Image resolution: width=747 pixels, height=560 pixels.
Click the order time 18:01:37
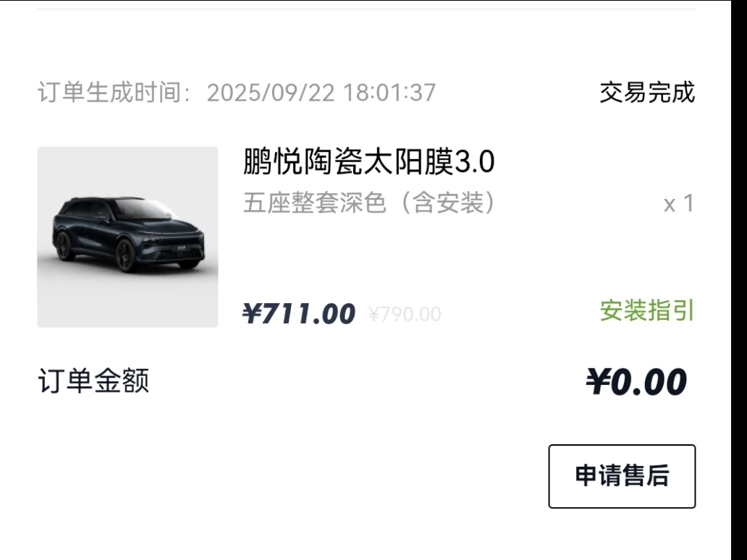point(389,93)
